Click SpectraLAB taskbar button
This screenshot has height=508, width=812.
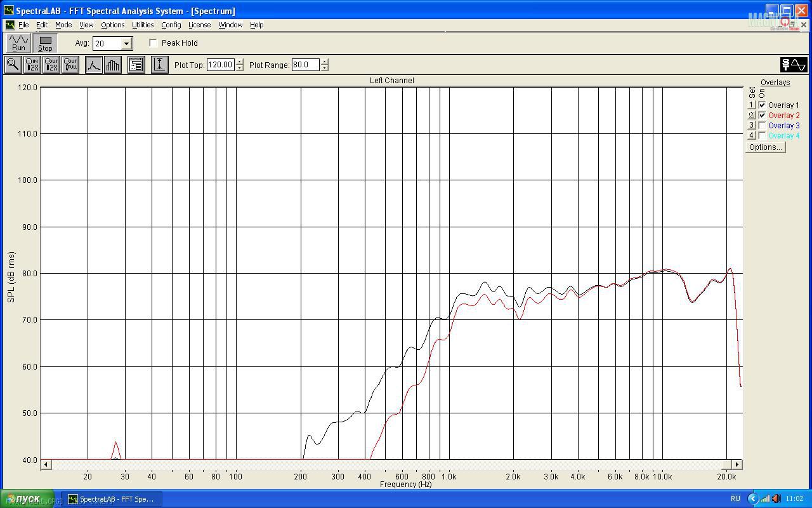pyautogui.click(x=112, y=499)
